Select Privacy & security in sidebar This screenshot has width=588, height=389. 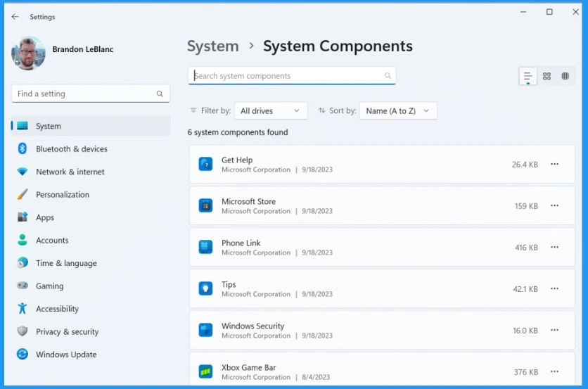90,331
